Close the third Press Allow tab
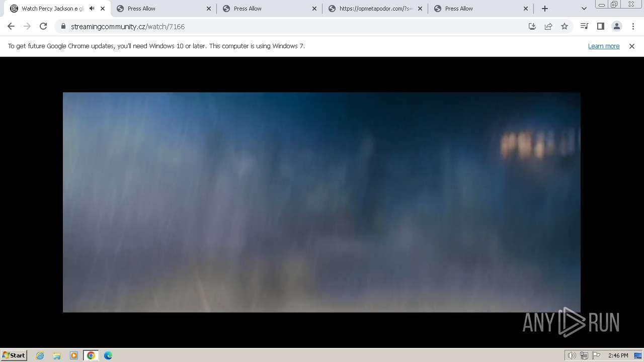The width and height of the screenshot is (644, 362). (314, 9)
